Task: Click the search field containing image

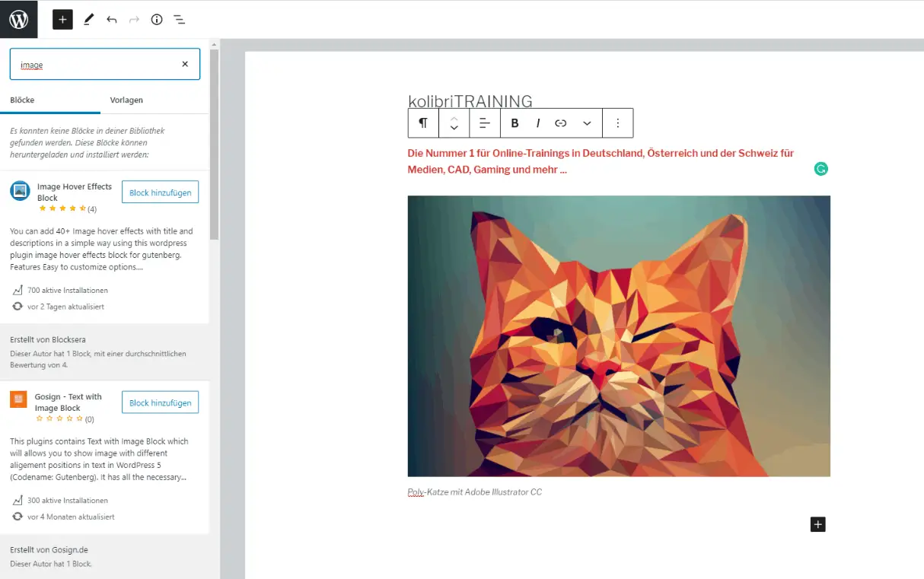Action: click(105, 65)
